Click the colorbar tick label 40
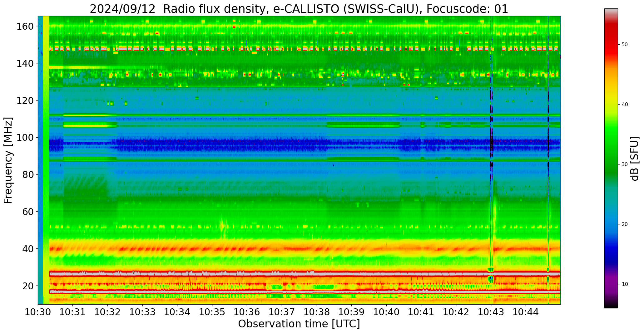This screenshot has height=333, width=644. tap(625, 105)
